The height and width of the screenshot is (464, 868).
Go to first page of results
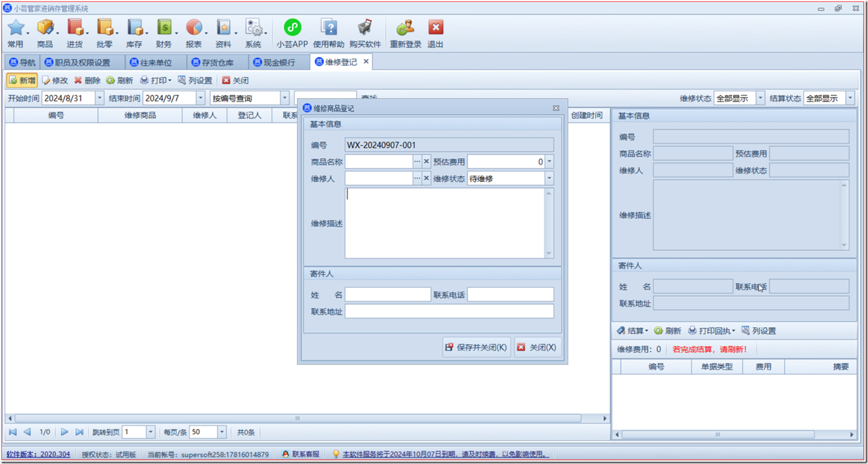click(x=13, y=432)
